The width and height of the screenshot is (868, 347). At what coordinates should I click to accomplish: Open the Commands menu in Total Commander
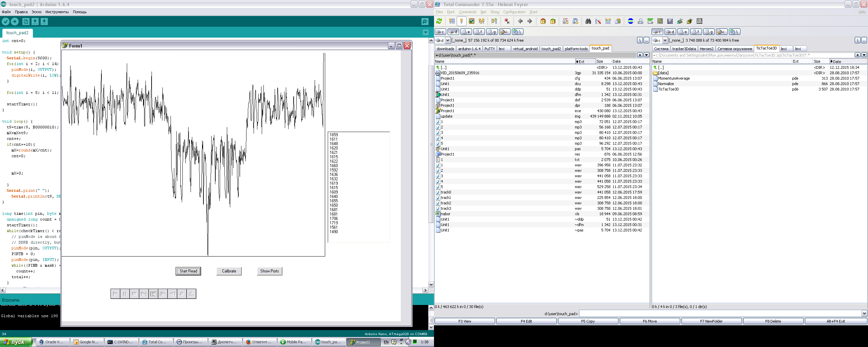pos(467,12)
